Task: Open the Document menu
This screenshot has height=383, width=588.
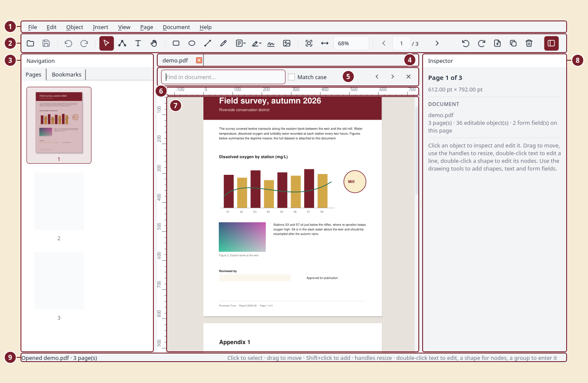Action: pos(176,27)
